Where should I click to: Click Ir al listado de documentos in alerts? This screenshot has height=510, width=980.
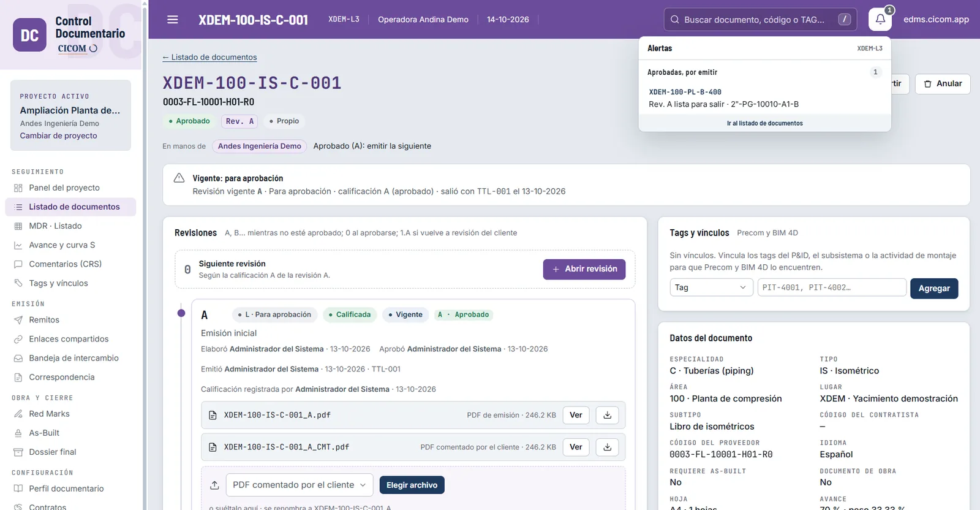click(x=764, y=123)
